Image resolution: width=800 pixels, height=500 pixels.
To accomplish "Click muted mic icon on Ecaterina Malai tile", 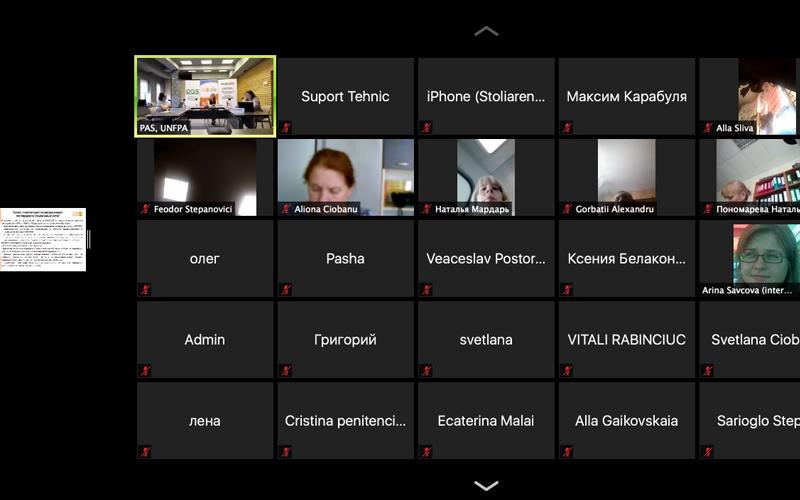I will (426, 452).
